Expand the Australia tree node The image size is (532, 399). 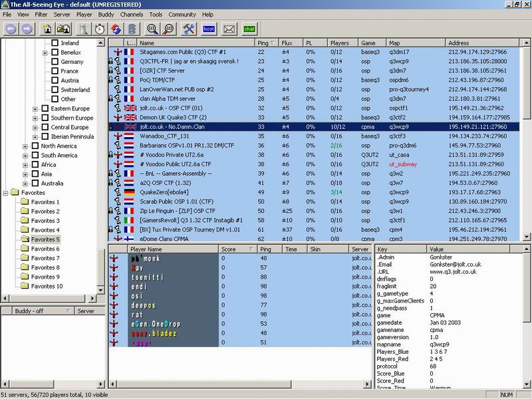point(25,184)
